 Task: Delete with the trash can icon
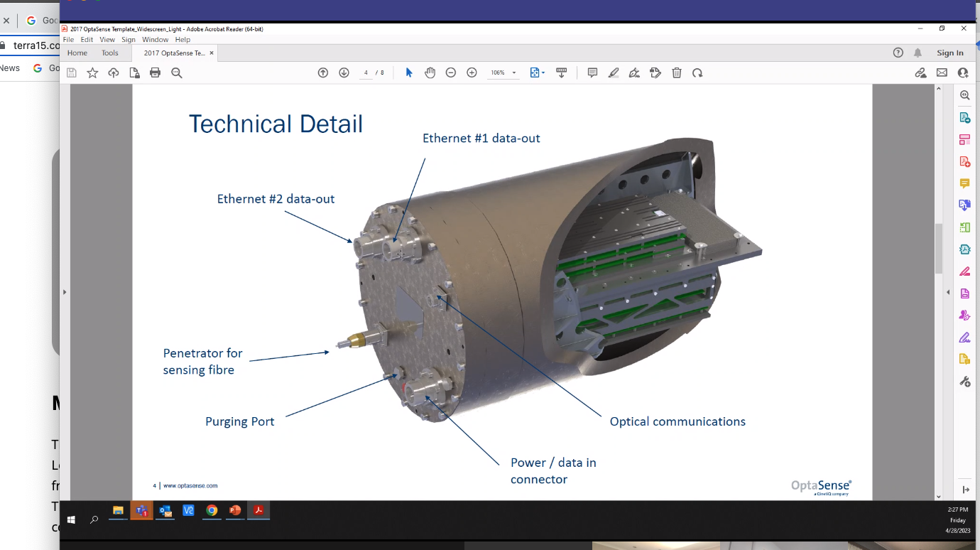[677, 72]
